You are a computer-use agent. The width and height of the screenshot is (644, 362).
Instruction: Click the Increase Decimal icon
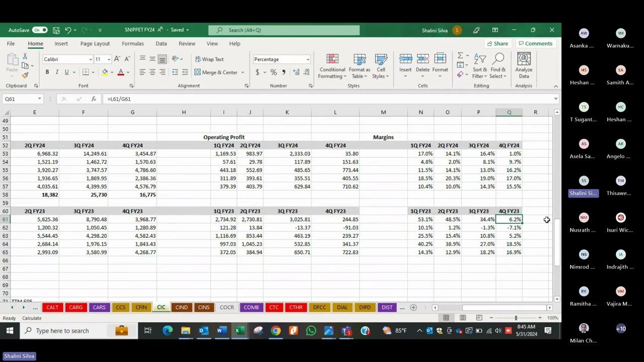coord(297,72)
